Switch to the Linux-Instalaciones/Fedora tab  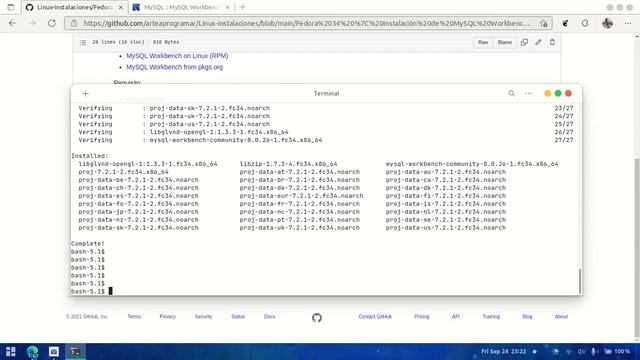(x=74, y=7)
